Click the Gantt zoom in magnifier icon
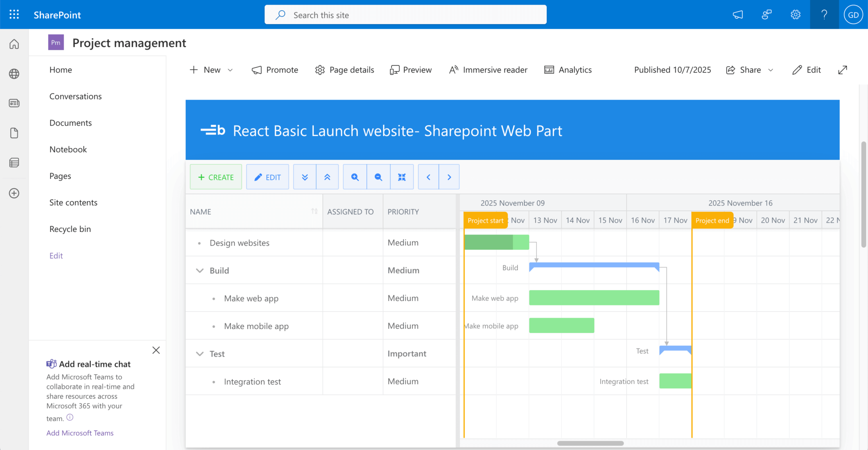 click(x=355, y=177)
